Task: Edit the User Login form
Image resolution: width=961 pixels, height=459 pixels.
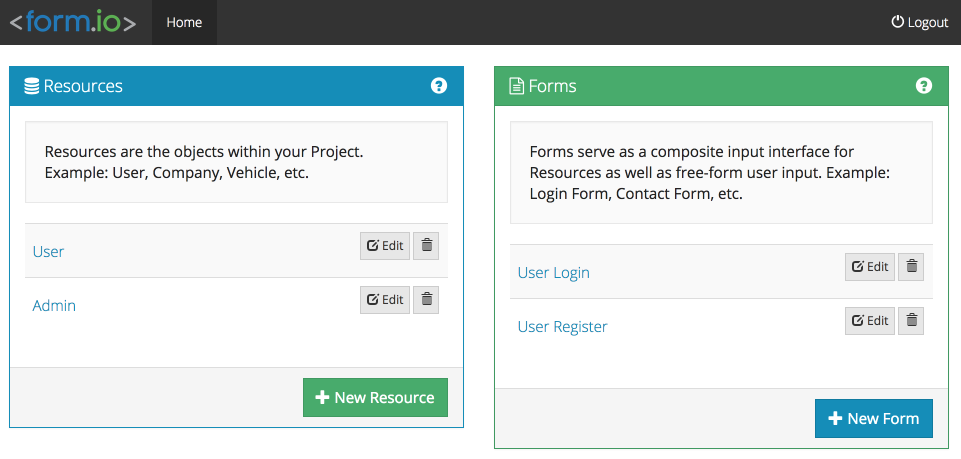Action: point(870,267)
